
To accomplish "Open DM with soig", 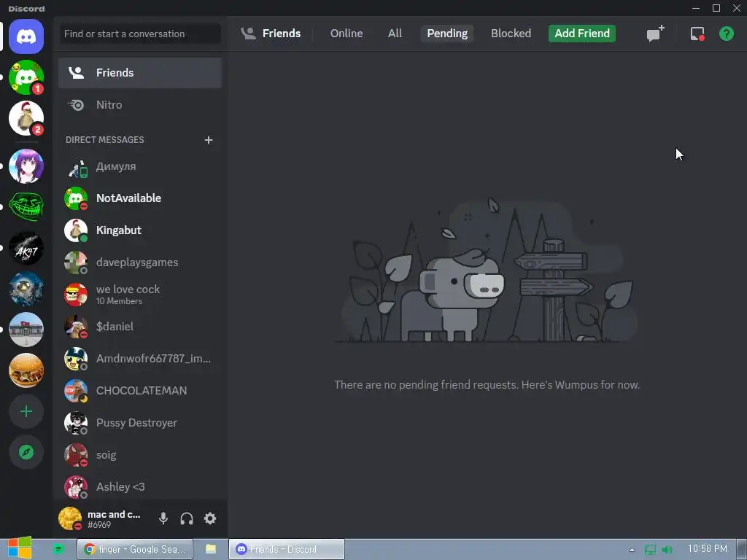I will coord(140,455).
